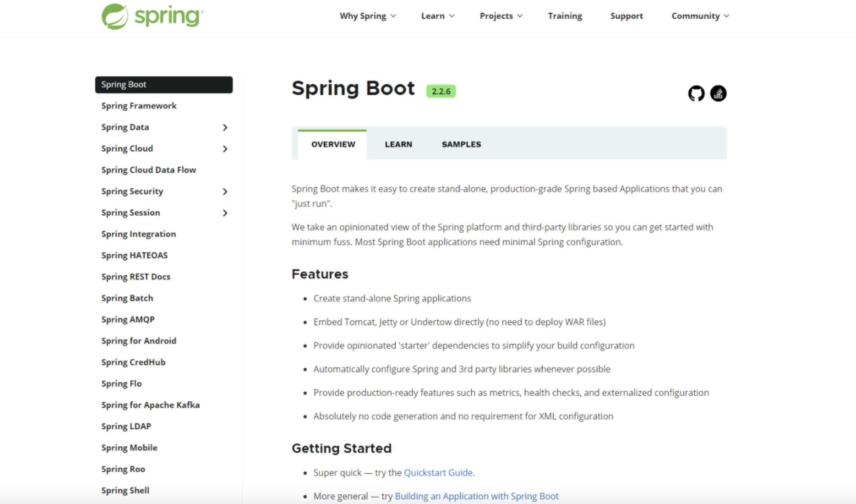
Task: Expand Spring Session submenu chevron
Action: 225,213
